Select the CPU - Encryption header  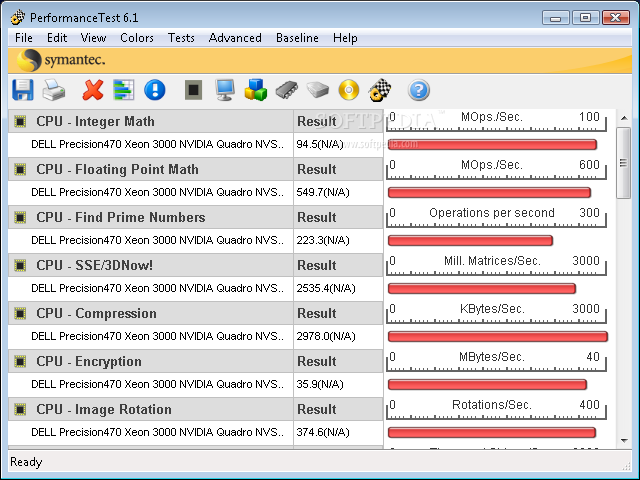point(151,361)
